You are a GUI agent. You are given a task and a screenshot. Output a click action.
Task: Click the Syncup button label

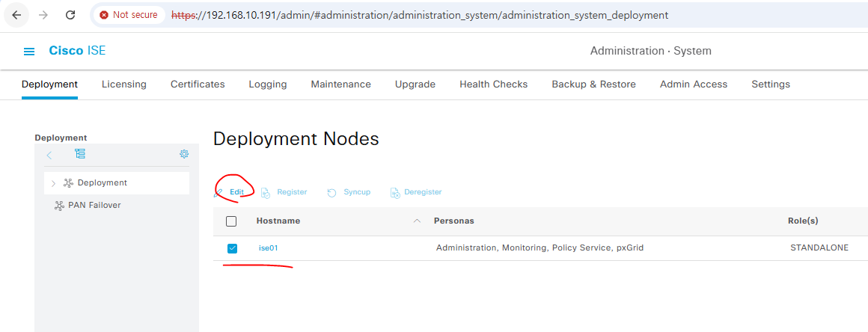pos(357,192)
